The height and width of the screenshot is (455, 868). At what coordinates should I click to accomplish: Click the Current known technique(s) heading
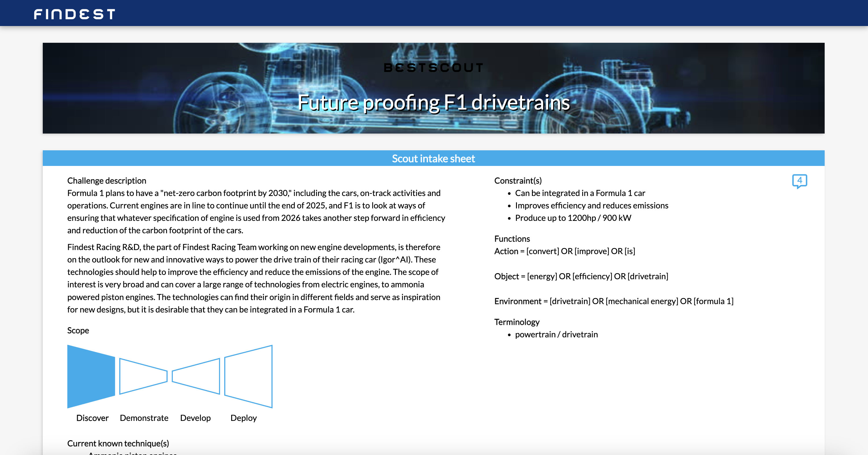tap(118, 443)
